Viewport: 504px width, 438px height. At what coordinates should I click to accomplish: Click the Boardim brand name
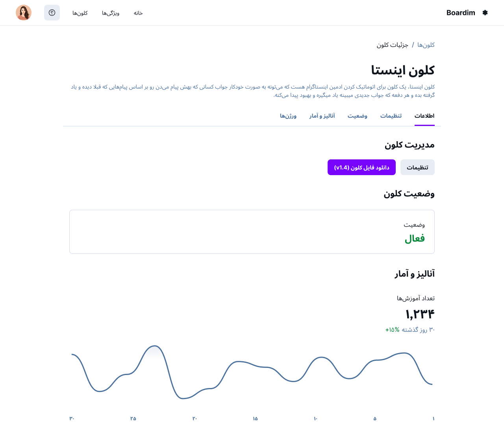point(461,13)
